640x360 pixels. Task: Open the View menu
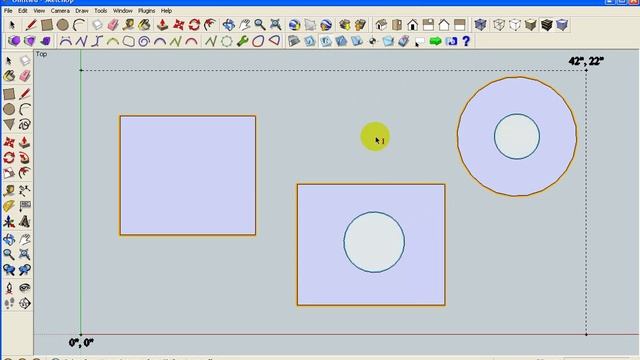coord(39,11)
